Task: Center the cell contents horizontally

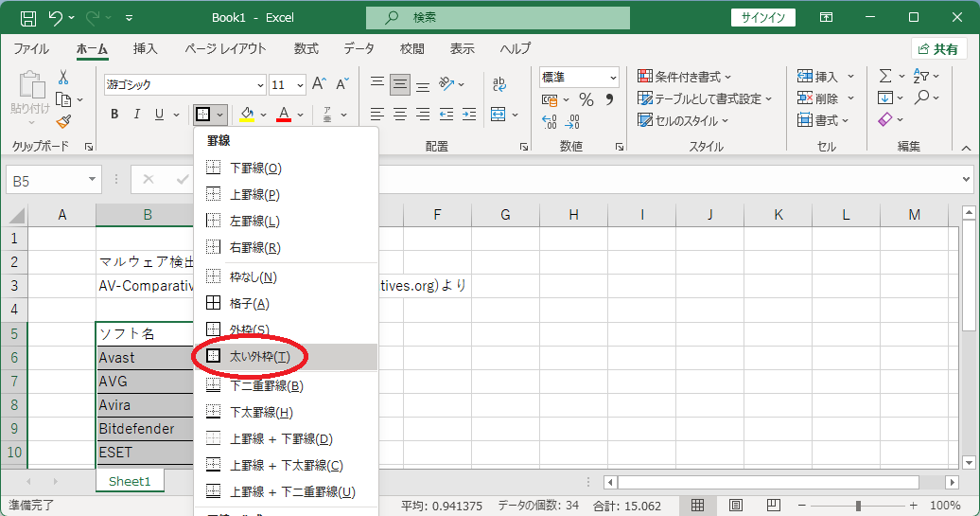Action: point(400,115)
